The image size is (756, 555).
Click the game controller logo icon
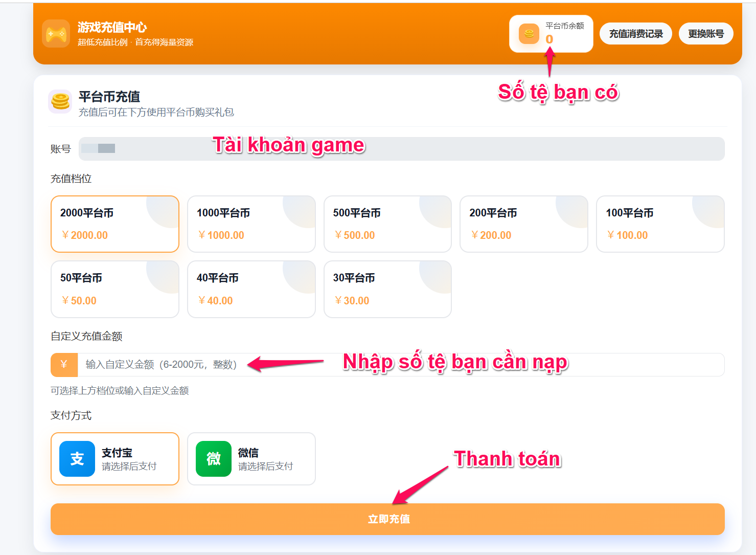(56, 34)
